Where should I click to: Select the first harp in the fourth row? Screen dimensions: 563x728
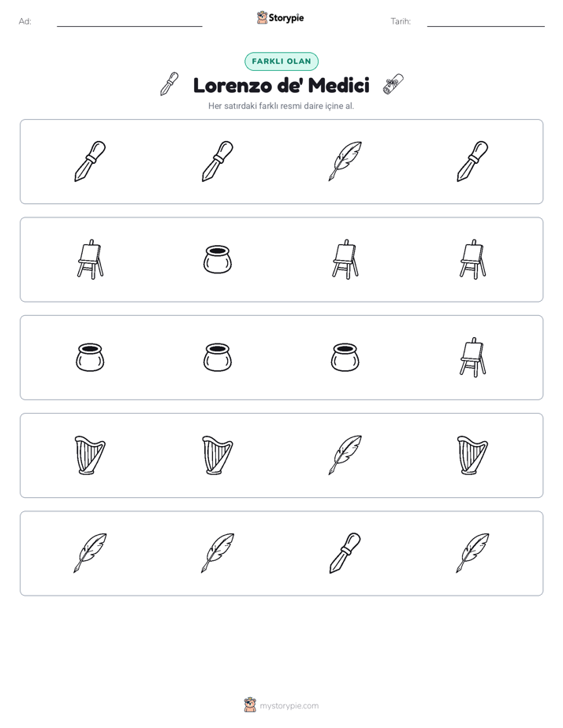pyautogui.click(x=90, y=455)
